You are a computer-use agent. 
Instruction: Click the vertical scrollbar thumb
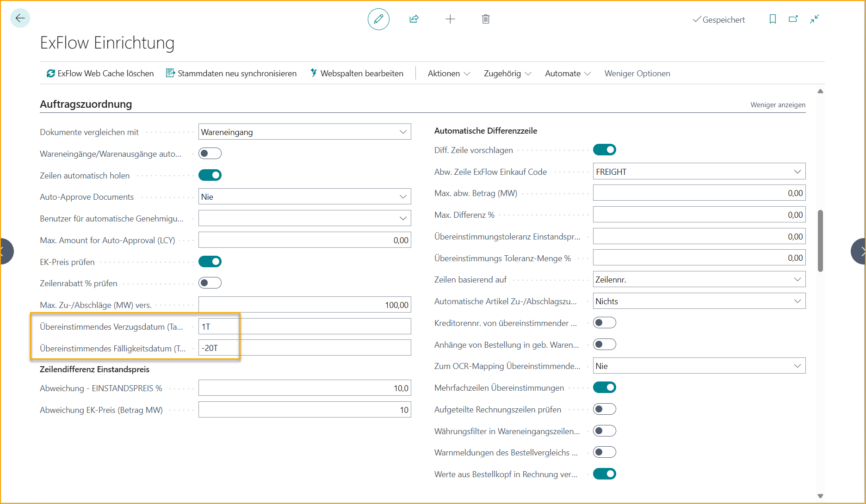(820, 240)
